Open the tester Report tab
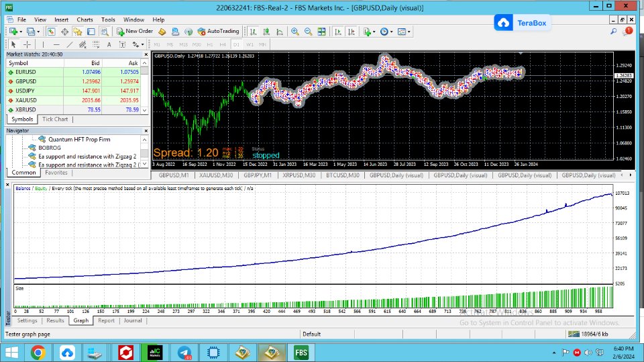This screenshot has width=644, height=362. pyautogui.click(x=107, y=320)
